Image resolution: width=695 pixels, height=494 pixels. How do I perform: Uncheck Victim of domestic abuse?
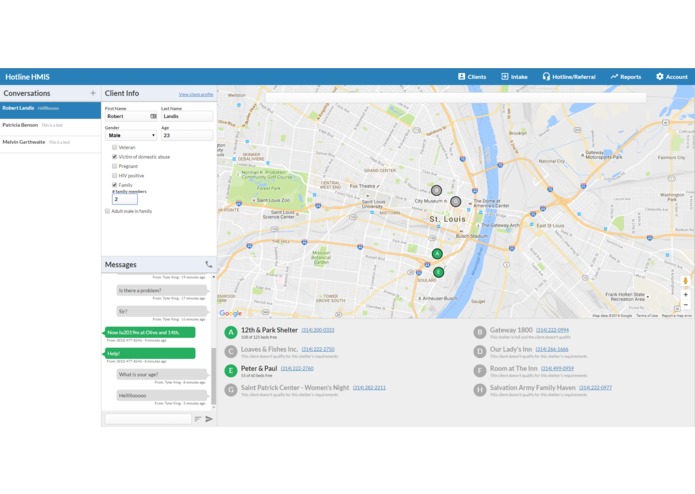[x=114, y=156]
